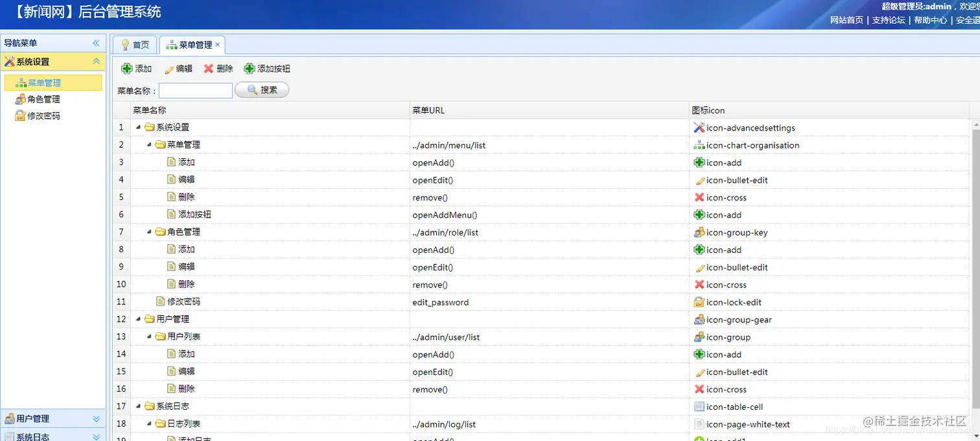Collapse the 菜单管理 tree node in row 2
Viewport: 980px width, 441px height.
(x=150, y=145)
